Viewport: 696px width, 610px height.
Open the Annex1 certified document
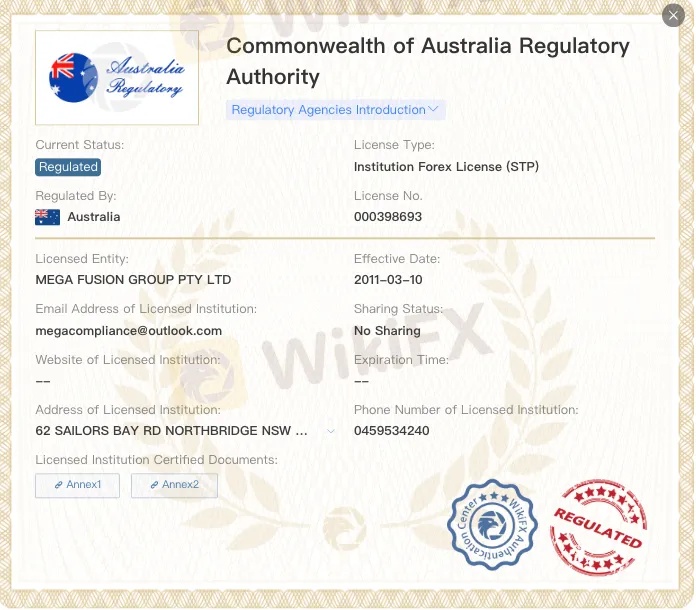click(x=77, y=485)
